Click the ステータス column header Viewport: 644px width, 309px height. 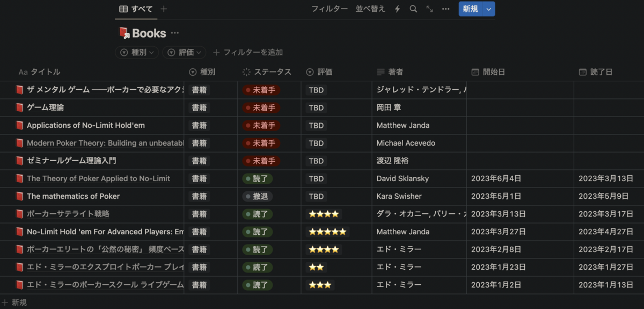267,72
